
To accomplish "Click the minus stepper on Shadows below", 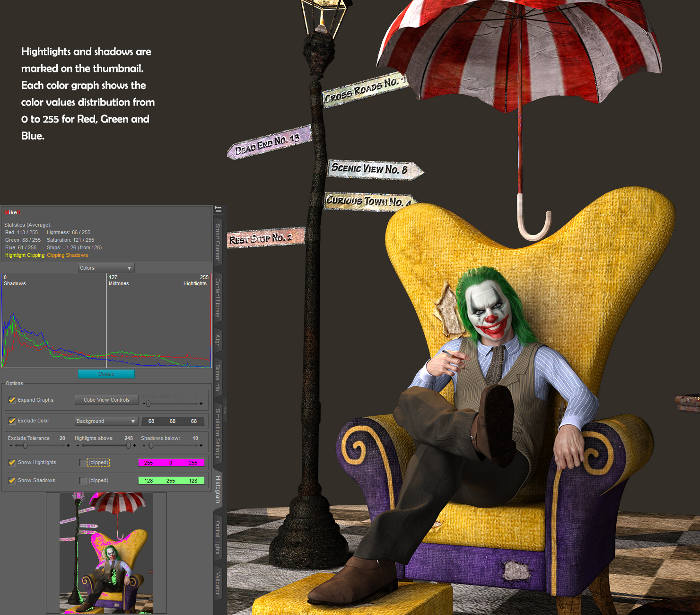I will point(143,445).
